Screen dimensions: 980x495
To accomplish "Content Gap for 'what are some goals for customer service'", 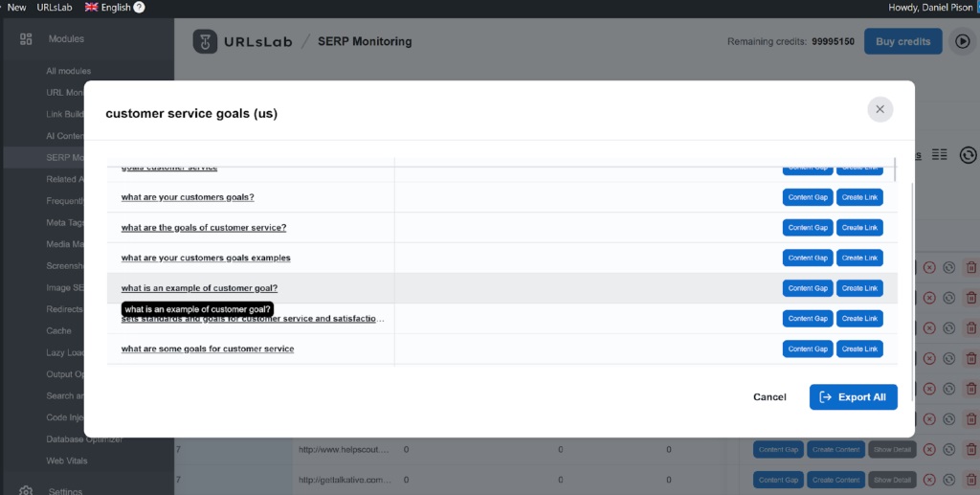I will (808, 349).
